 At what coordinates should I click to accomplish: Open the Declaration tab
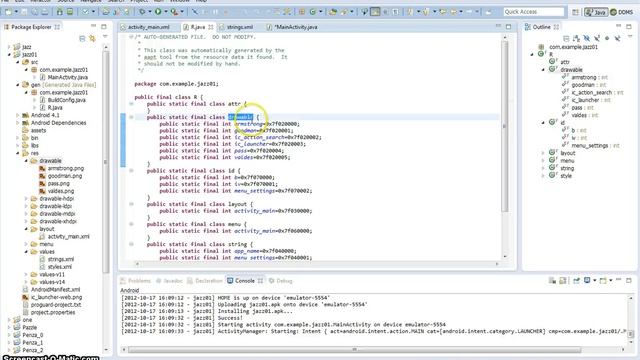[205, 281]
